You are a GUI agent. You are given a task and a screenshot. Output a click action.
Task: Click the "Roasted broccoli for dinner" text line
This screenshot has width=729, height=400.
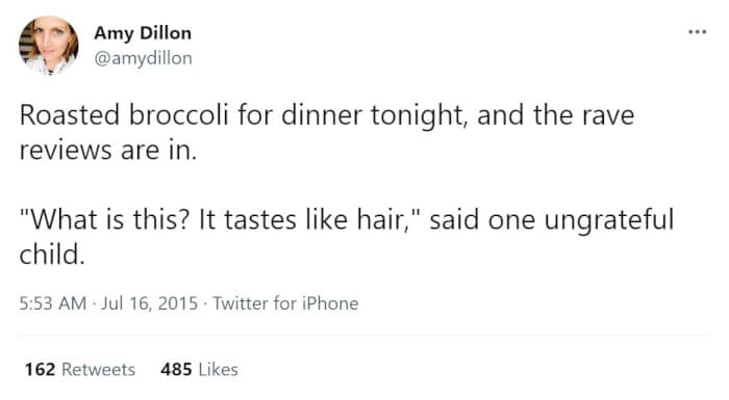(327, 115)
